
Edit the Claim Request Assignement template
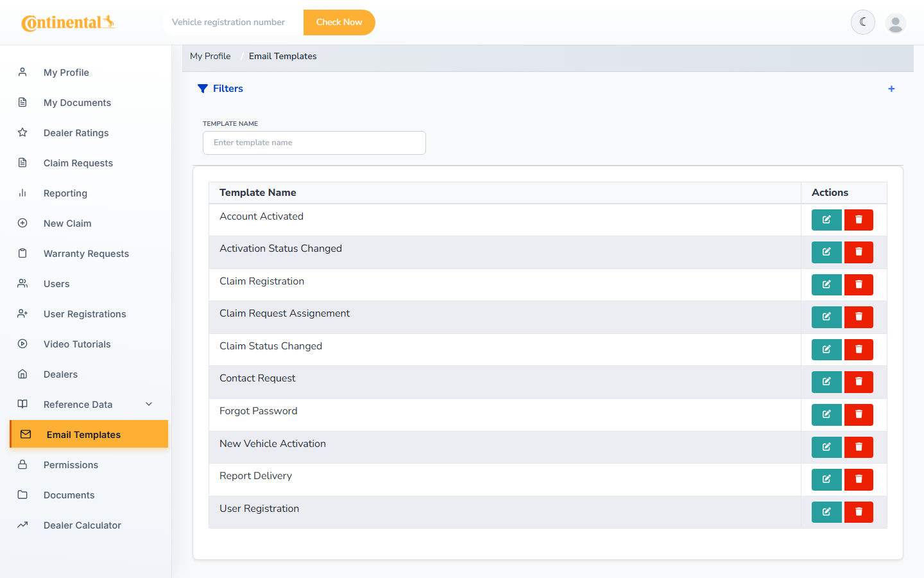pyautogui.click(x=826, y=317)
